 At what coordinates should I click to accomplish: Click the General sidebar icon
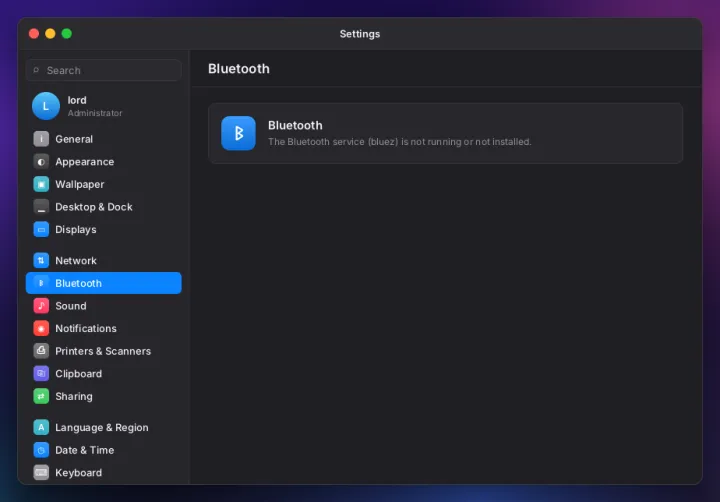(41, 139)
